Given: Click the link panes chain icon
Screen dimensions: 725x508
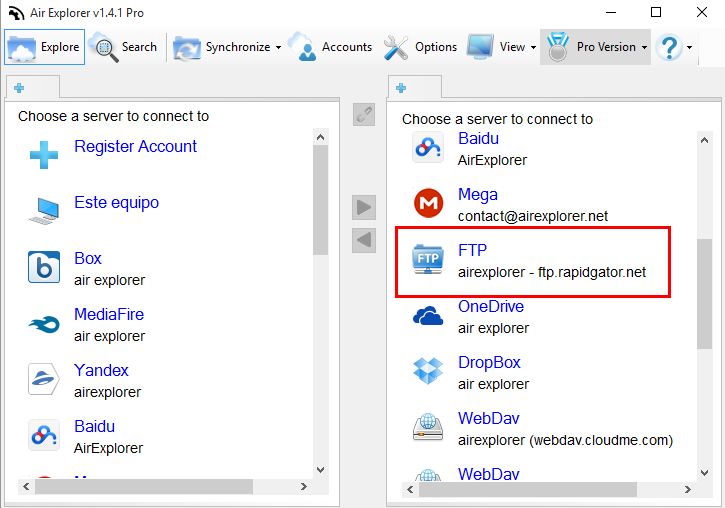Looking at the screenshot, I should point(364,114).
